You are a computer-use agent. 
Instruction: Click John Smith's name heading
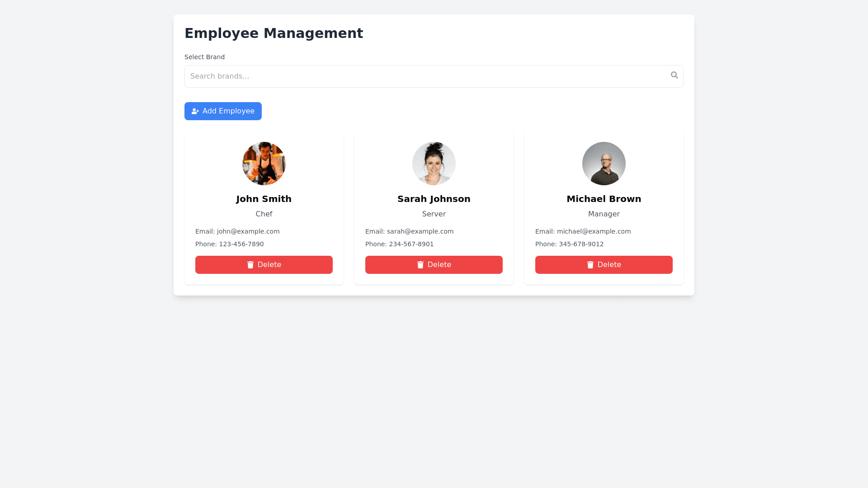(x=264, y=199)
